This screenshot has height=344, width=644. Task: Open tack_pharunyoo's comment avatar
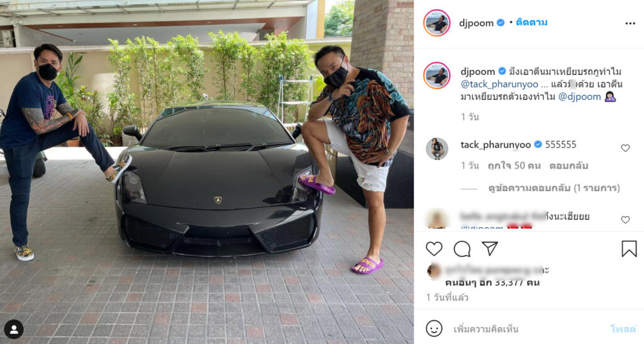click(x=436, y=148)
